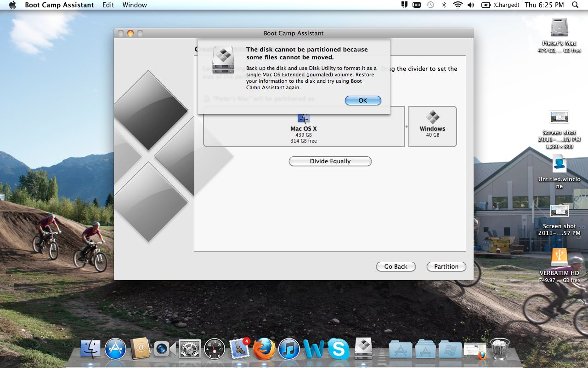The width and height of the screenshot is (588, 368).
Task: Open the Boot Camp Assistant menu
Action: 59,5
